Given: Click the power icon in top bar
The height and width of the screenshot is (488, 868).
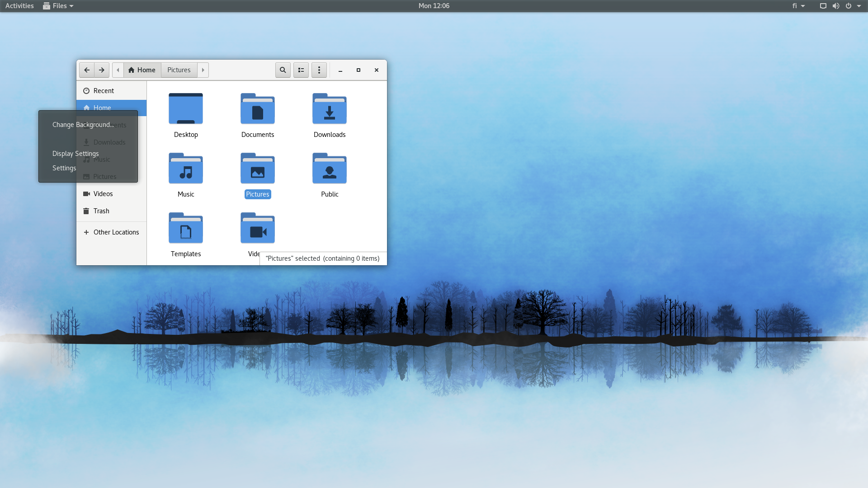Looking at the screenshot, I should coord(849,6).
